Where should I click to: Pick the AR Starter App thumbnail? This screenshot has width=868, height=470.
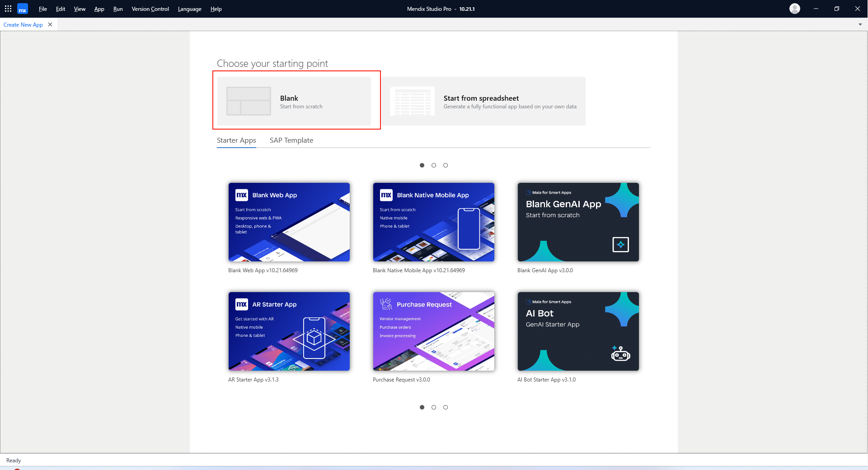(x=289, y=331)
